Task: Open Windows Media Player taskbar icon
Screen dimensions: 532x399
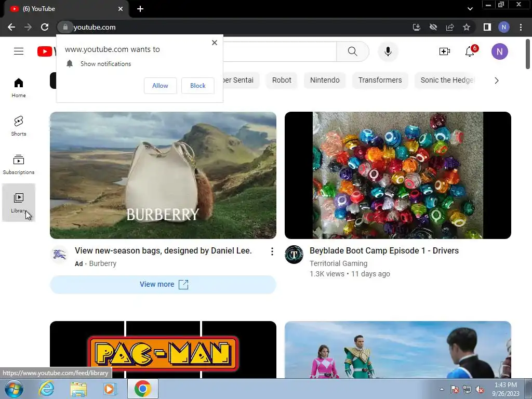Action: click(109, 389)
